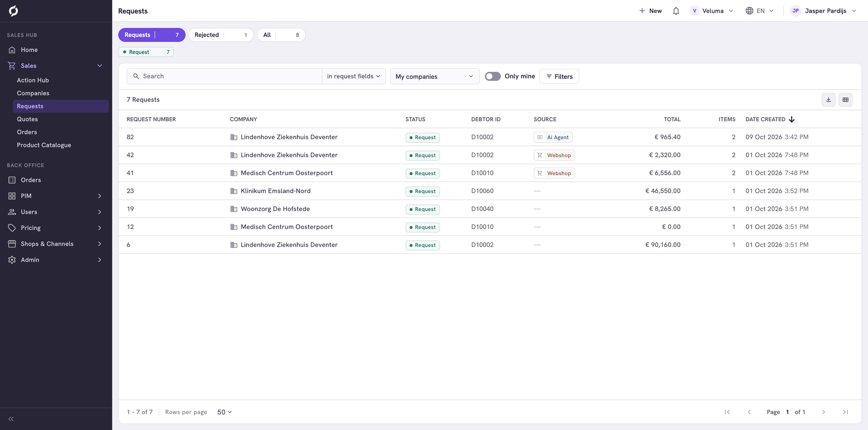
Task: Collapse the Sales menu
Action: point(56,66)
